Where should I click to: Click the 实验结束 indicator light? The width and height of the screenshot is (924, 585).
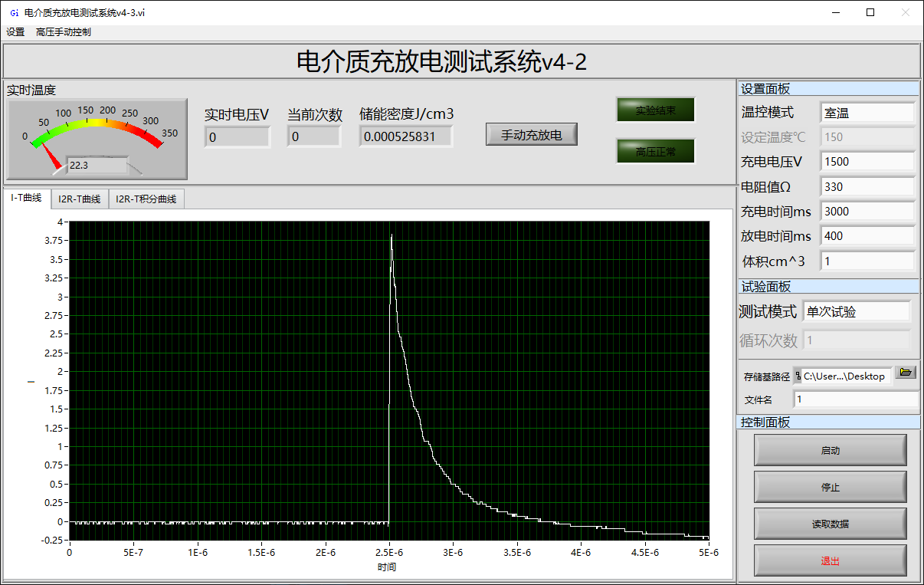tap(655, 110)
